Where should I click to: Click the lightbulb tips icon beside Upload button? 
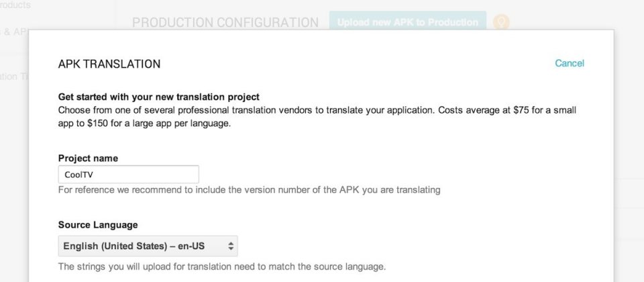500,22
